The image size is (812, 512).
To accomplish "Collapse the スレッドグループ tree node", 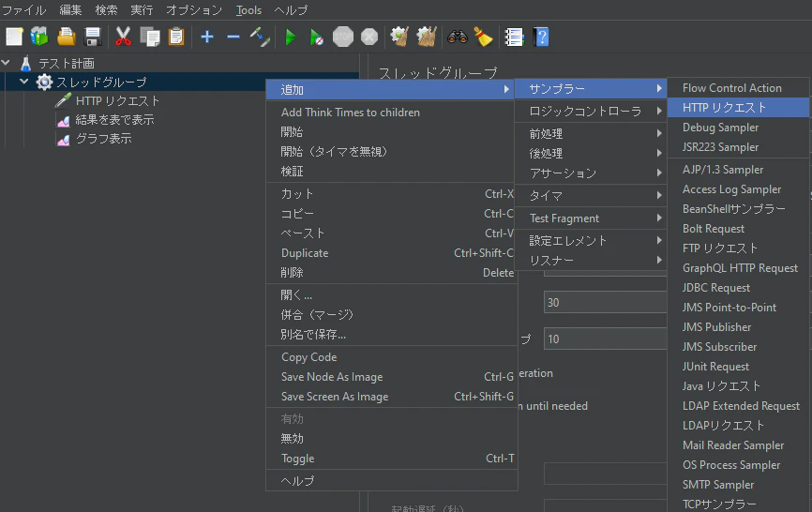I will pos(23,82).
